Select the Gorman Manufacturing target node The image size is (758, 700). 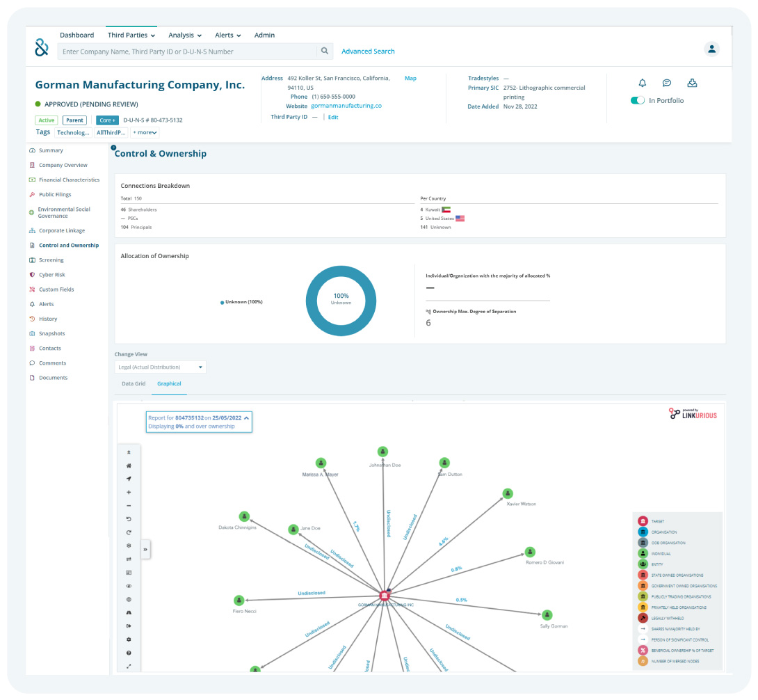(x=385, y=596)
